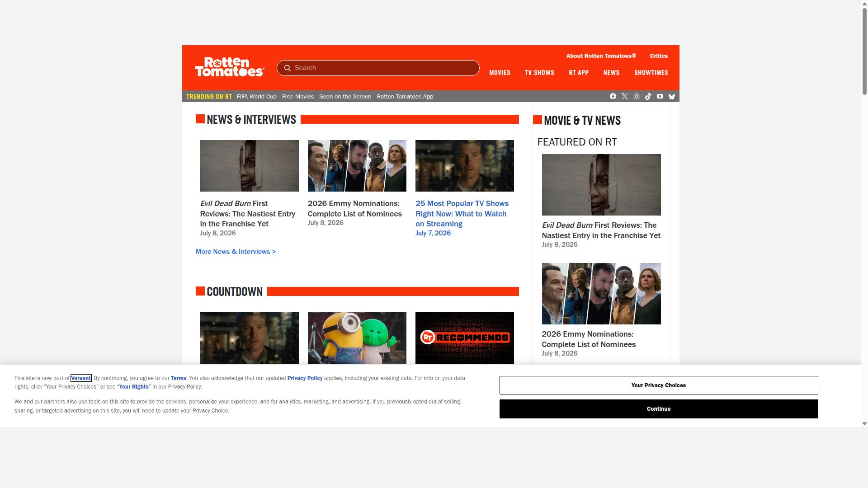The width and height of the screenshot is (868, 488).
Task: Click the page vertical scrollbar thumb
Action: 864,51
